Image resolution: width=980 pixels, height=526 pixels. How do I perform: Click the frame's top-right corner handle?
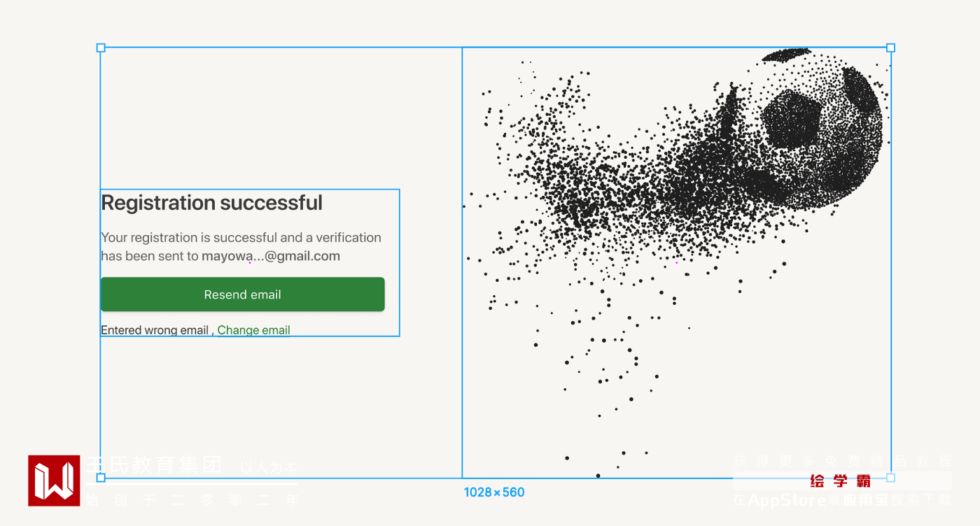pyautogui.click(x=890, y=48)
